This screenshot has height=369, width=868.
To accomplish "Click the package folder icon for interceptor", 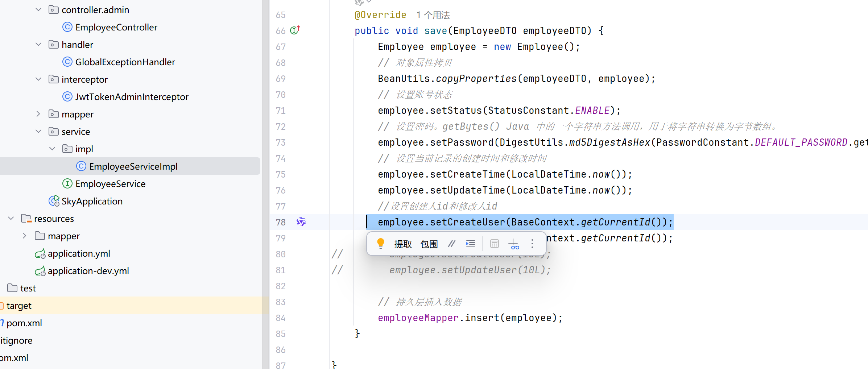I will (54, 79).
